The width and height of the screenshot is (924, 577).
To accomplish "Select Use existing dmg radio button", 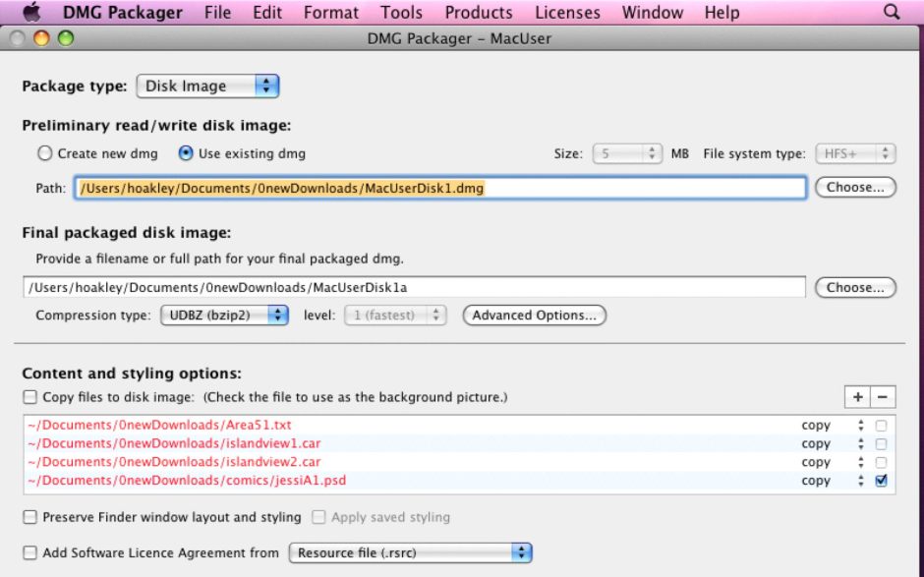I will pos(186,153).
